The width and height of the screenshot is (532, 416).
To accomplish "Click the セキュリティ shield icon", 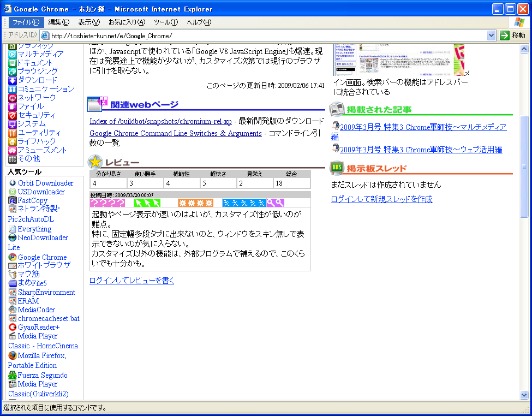I will tap(12, 115).
